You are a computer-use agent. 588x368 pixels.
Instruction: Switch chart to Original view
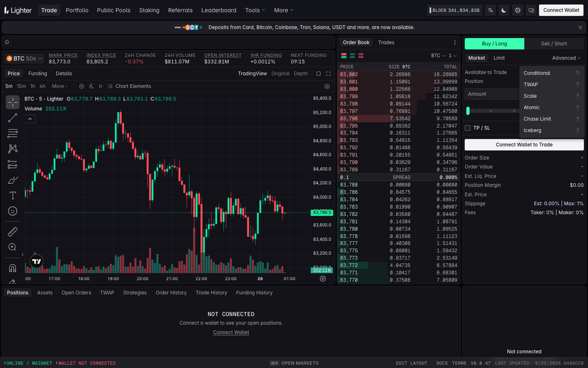click(x=281, y=74)
